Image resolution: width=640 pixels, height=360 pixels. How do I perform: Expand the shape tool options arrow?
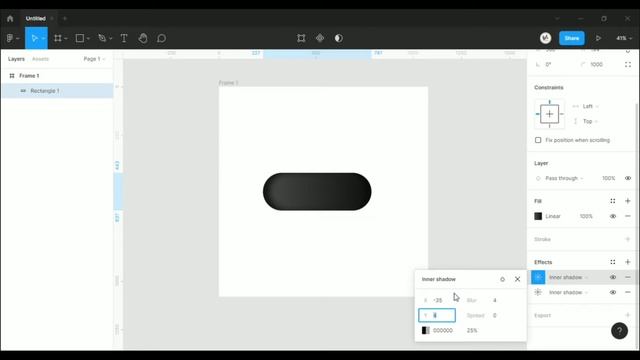tap(88, 39)
